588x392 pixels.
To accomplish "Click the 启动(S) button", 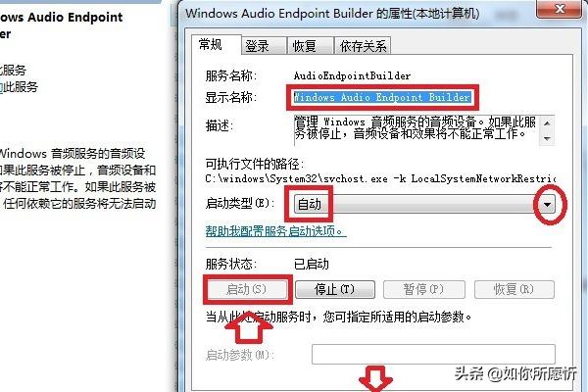I will (247, 290).
